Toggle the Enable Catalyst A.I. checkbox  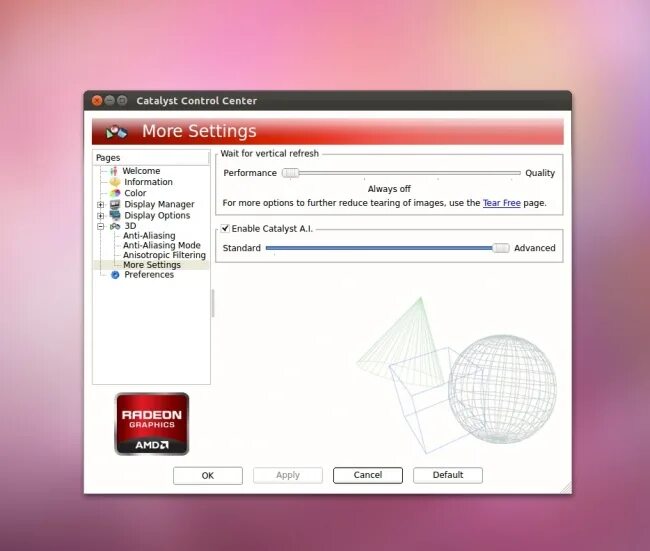225,228
